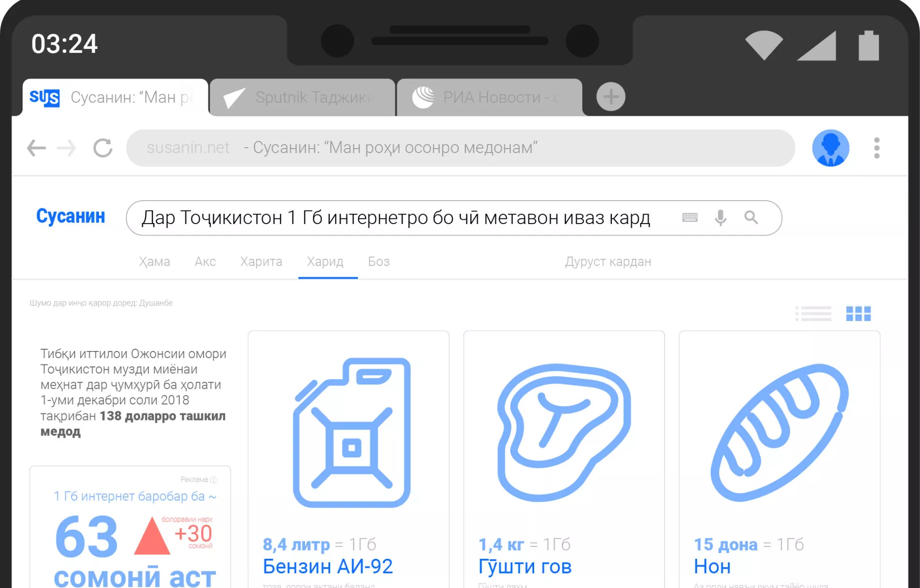Switch to the Sputnik Таджикистан tab
Screen dimensions: 920x588
point(302,97)
